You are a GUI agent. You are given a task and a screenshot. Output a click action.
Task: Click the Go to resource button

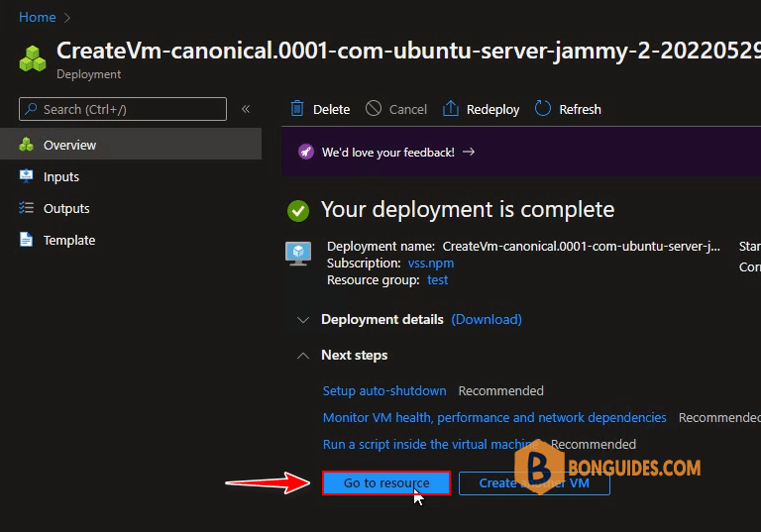(x=386, y=483)
